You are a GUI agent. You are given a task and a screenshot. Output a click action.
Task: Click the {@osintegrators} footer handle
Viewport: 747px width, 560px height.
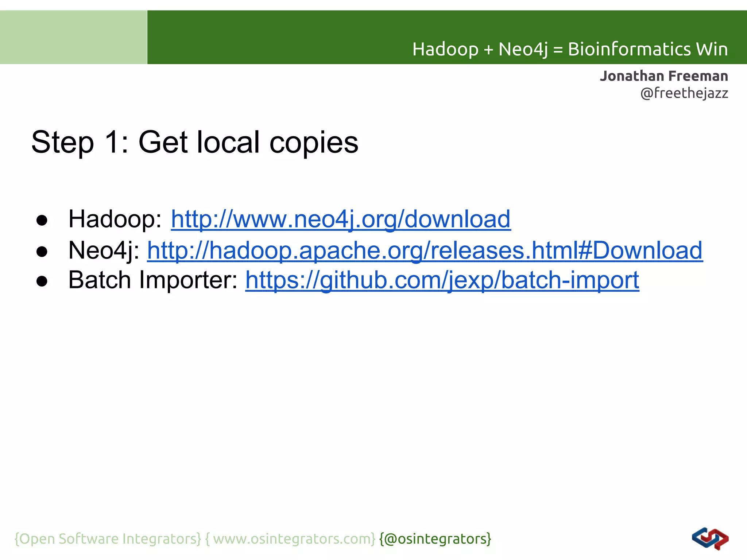(x=436, y=538)
